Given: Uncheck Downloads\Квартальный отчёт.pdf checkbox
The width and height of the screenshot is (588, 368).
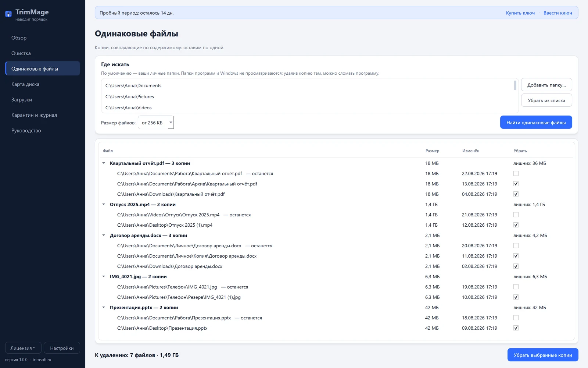Looking at the screenshot, I should 516,194.
